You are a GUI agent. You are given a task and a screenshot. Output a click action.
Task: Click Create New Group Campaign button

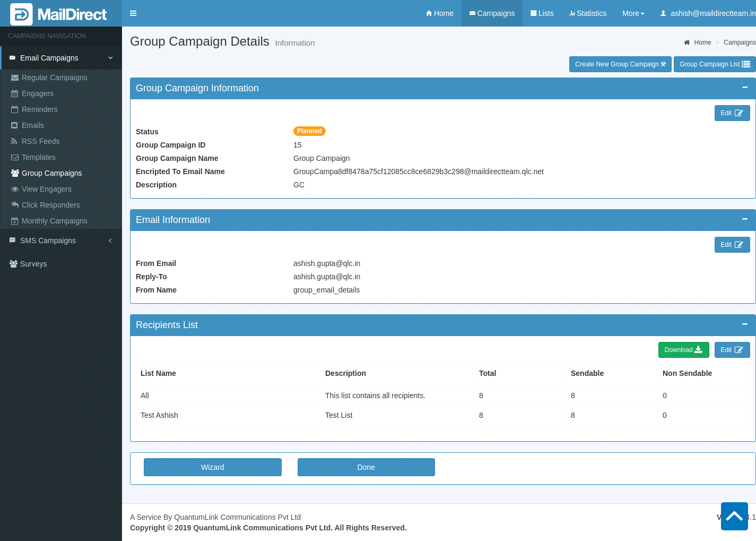(620, 64)
